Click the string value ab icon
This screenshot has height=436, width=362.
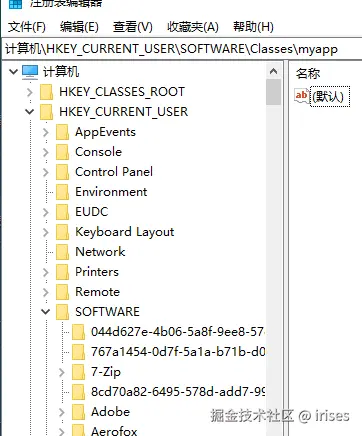302,96
